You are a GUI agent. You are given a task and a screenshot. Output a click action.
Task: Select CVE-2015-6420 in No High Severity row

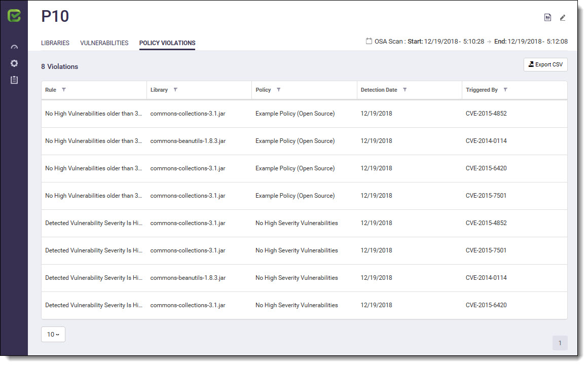click(x=486, y=305)
